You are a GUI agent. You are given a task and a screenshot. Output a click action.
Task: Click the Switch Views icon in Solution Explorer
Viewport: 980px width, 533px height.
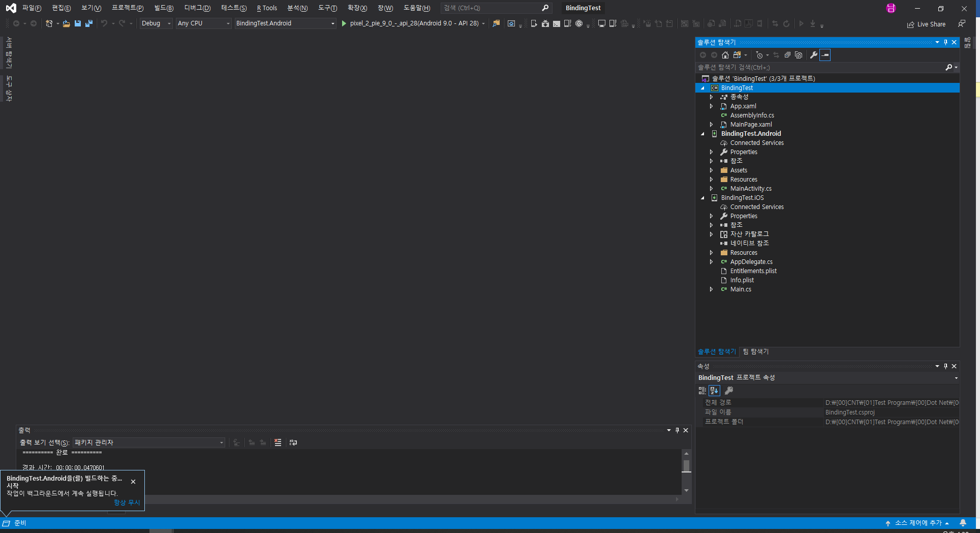pos(737,55)
